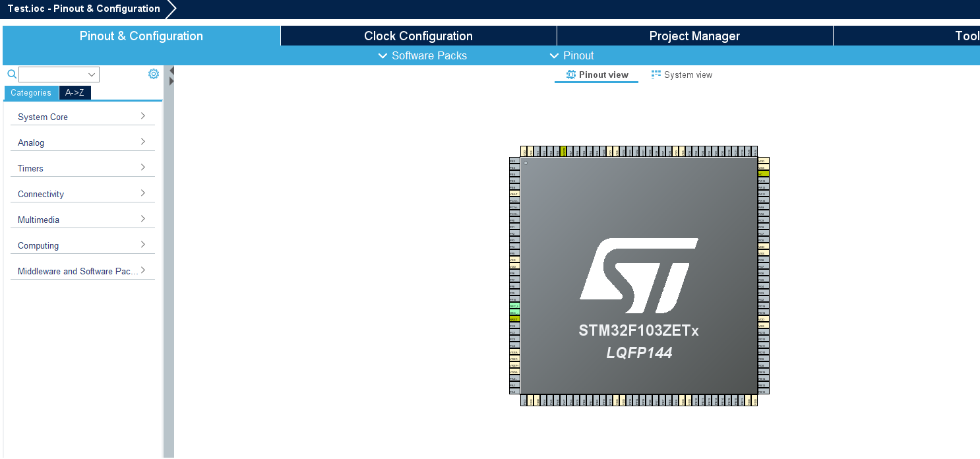Image resolution: width=980 pixels, height=459 pixels.
Task: Select the A->Z tab
Action: (x=75, y=93)
